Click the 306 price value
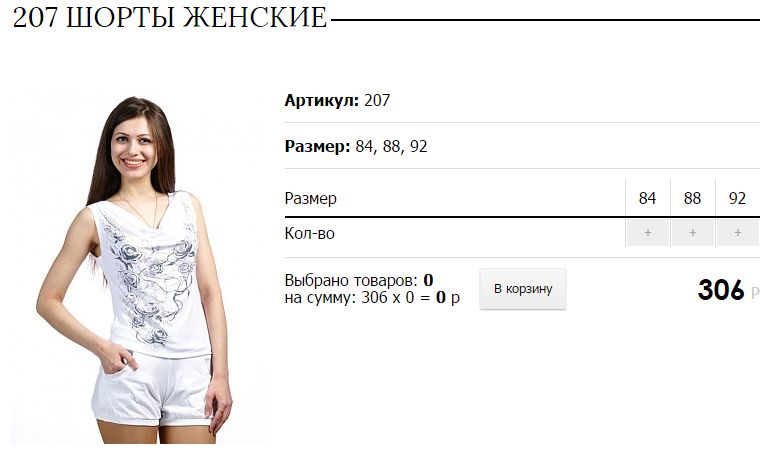 tap(721, 289)
